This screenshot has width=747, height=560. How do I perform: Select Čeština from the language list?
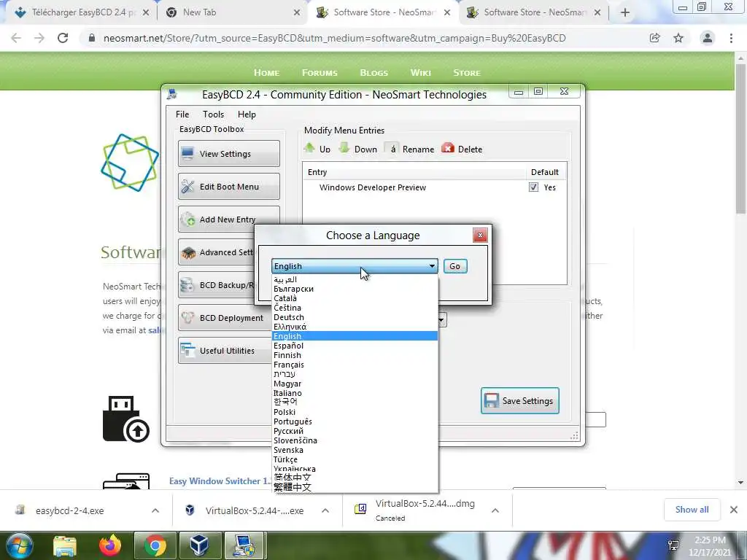coord(355,308)
